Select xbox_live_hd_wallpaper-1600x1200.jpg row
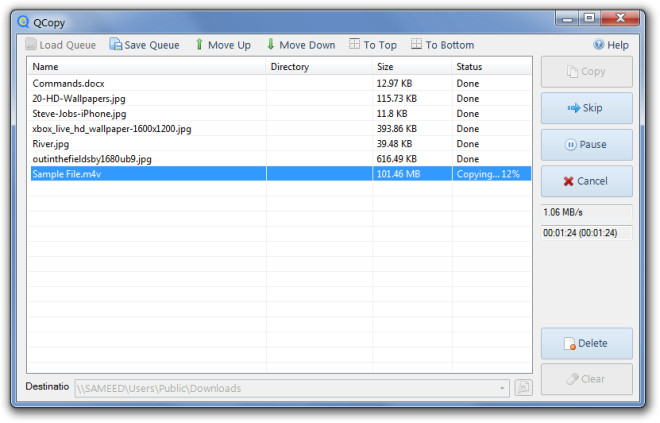The height and width of the screenshot is (423, 660). point(281,129)
